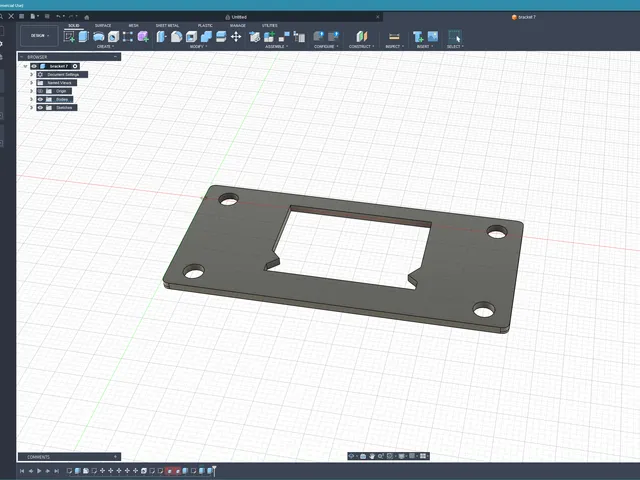Click the As-Built Joint icon
The height and width of the screenshot is (480, 640).
[299, 37]
